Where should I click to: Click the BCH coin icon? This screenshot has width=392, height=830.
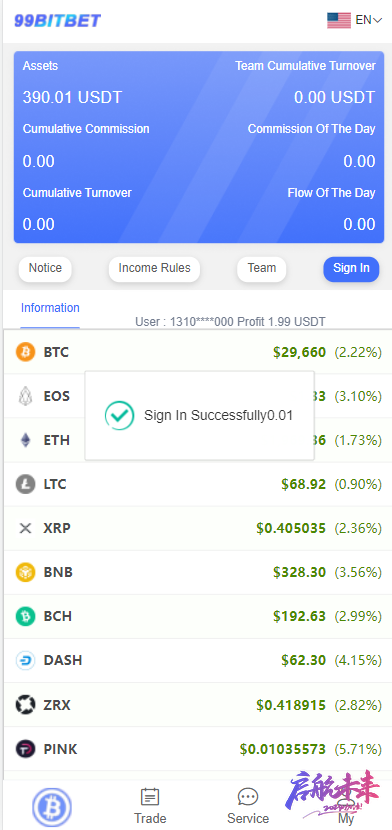click(25, 616)
